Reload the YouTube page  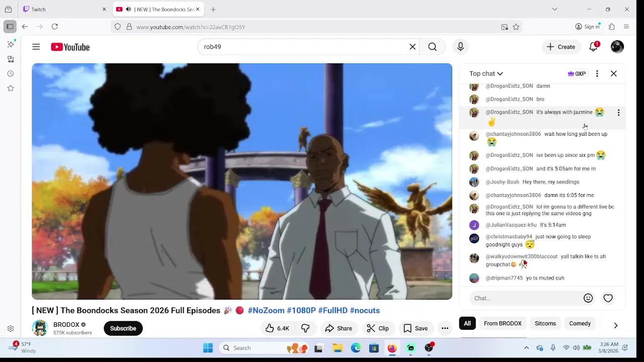[55, 27]
